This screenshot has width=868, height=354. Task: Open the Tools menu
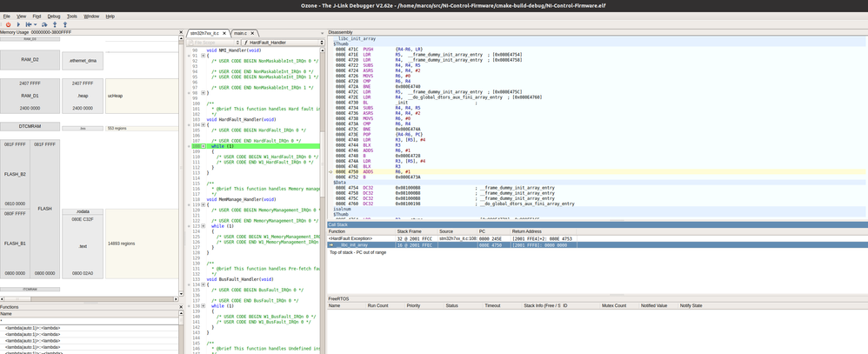[72, 17]
